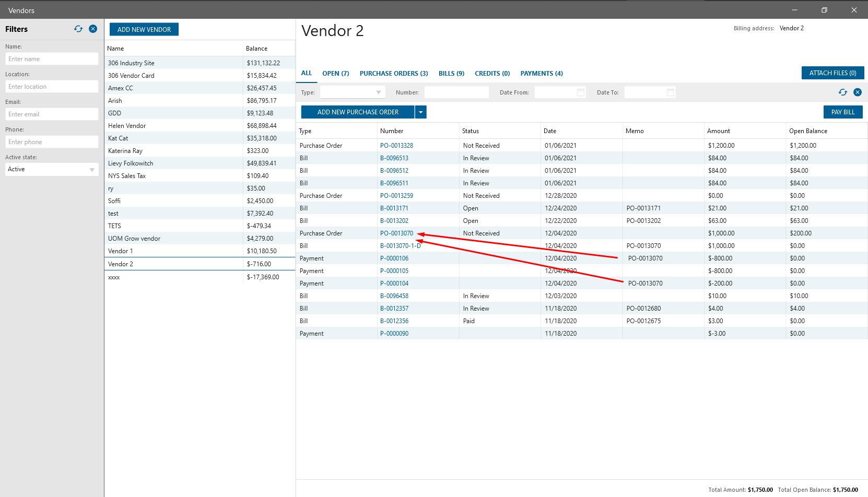Open bill B-0013070-1-D link

[x=401, y=246]
